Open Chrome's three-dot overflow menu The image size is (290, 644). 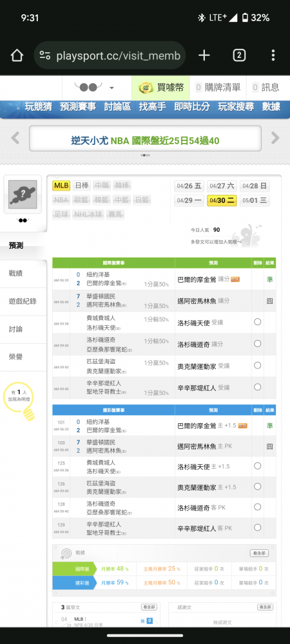[273, 55]
